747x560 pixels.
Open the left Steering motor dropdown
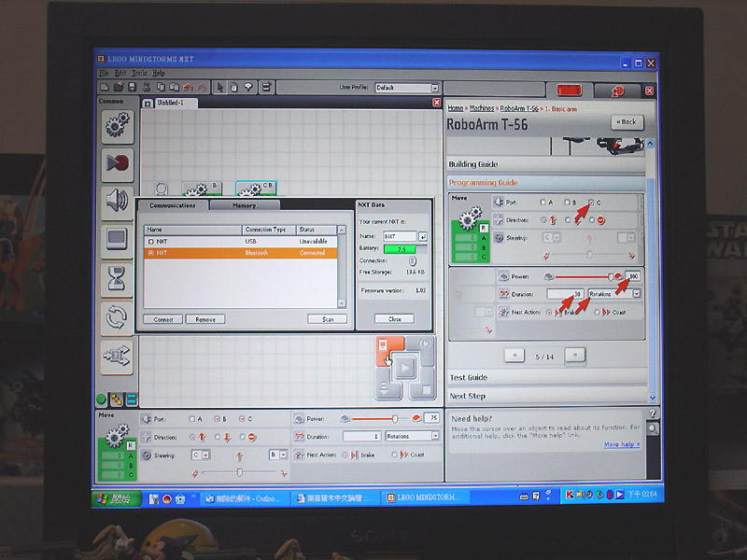[x=201, y=455]
